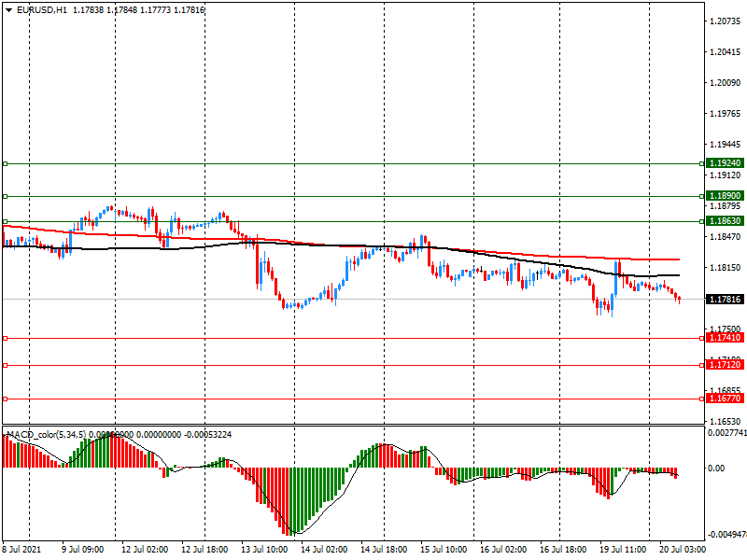Click the 1.20735 value on price scale

pos(725,21)
